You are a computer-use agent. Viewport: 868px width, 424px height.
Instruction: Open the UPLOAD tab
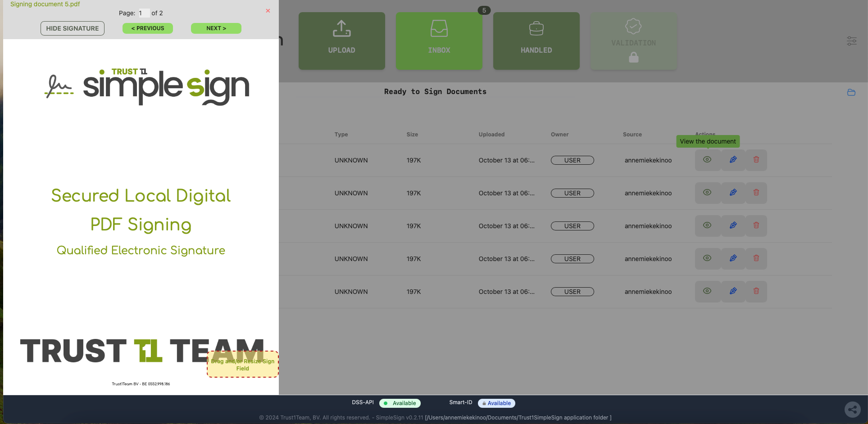pos(342,41)
